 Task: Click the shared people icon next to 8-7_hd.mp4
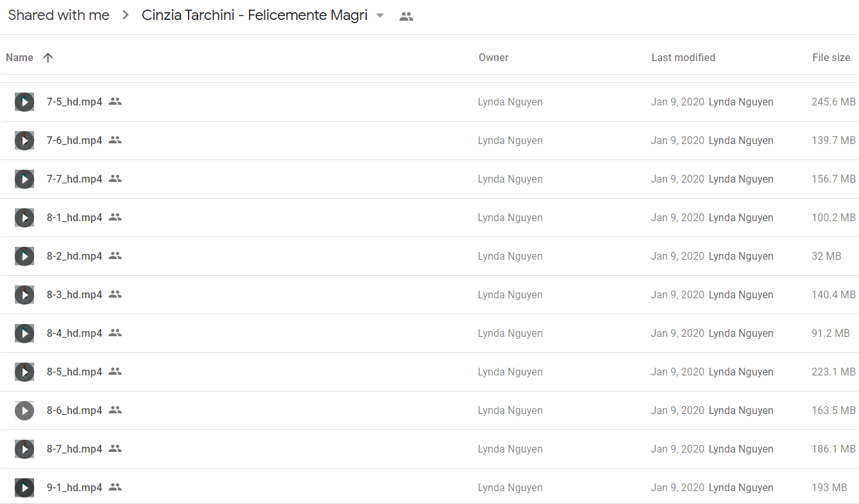pyautogui.click(x=115, y=449)
